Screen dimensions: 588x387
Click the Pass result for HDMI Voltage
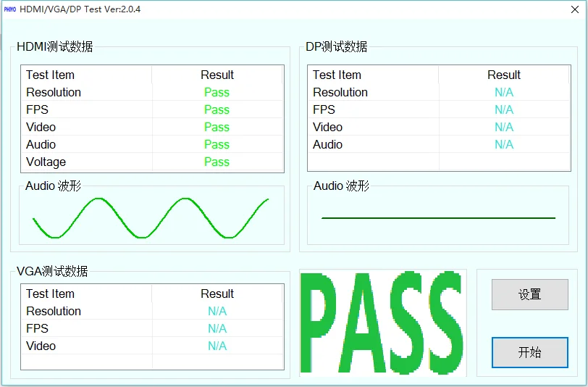point(217,162)
